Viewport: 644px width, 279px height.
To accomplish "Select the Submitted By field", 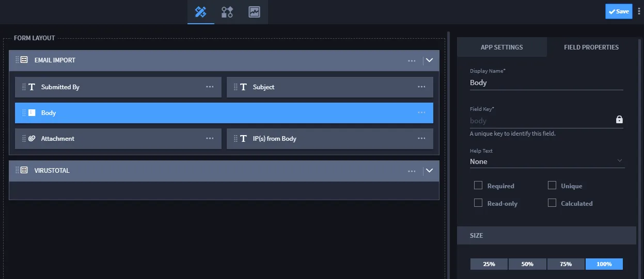I will click(118, 87).
